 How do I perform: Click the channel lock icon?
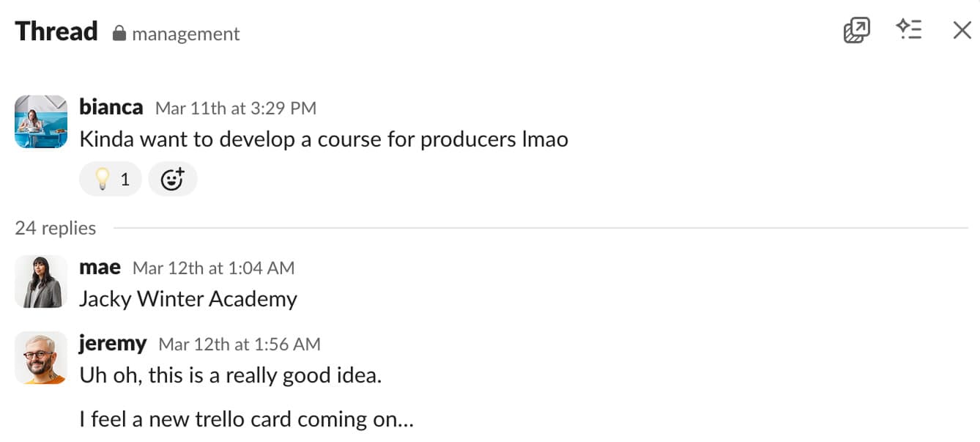119,33
